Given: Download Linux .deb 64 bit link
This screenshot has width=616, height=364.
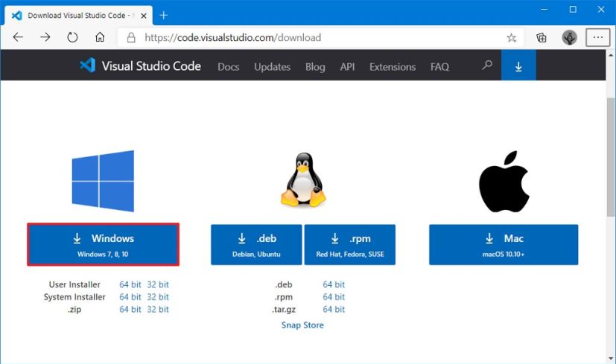Looking at the screenshot, I should pyautogui.click(x=334, y=284).
